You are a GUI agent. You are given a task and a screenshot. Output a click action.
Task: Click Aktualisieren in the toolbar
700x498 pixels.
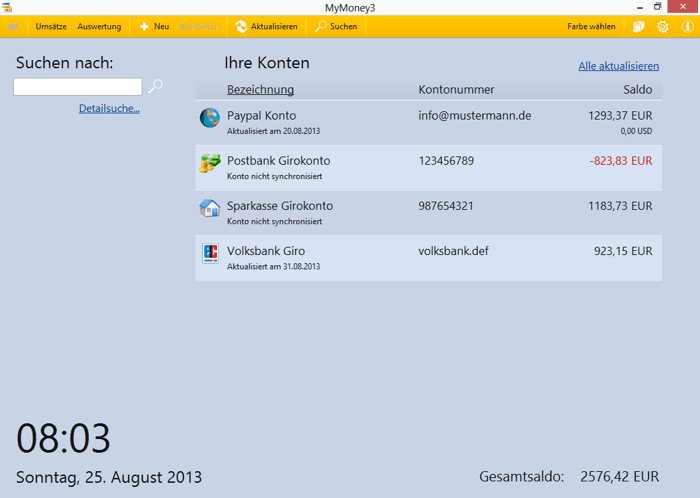(x=266, y=26)
